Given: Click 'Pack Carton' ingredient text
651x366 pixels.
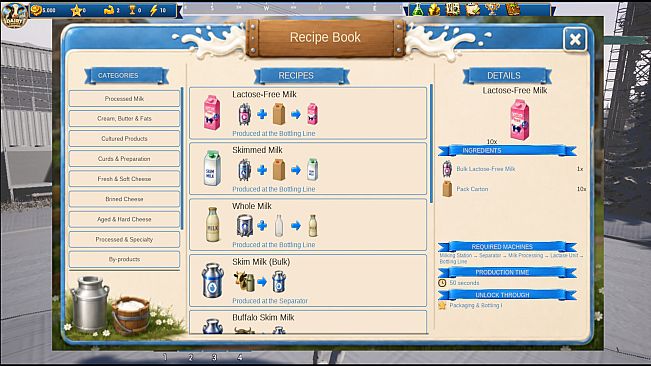Looking at the screenshot, I should (x=472, y=189).
